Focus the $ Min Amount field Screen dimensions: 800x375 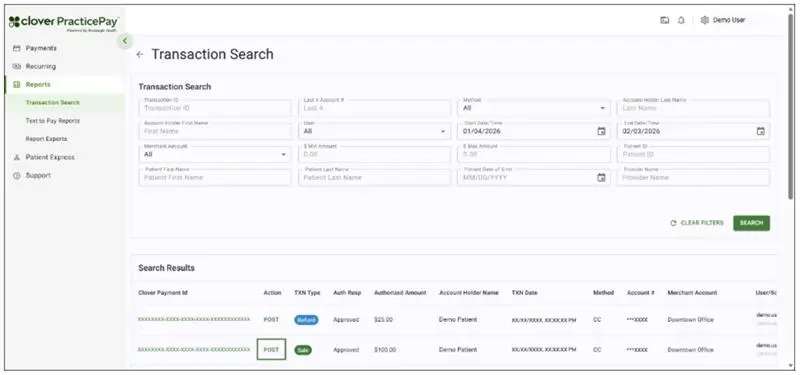click(x=374, y=154)
